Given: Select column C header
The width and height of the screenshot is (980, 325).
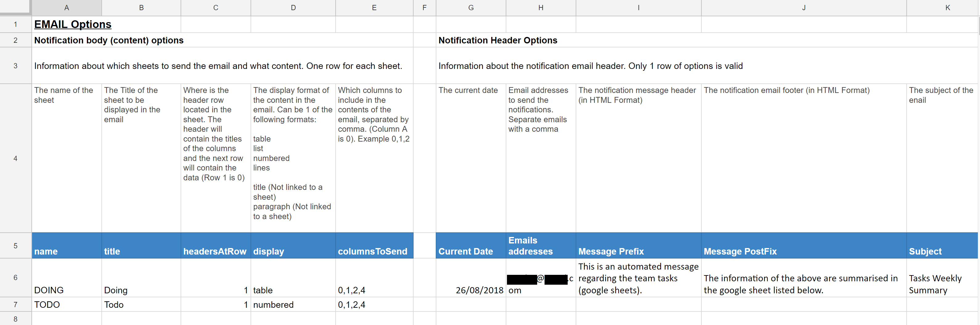Looking at the screenshot, I should [x=216, y=8].
